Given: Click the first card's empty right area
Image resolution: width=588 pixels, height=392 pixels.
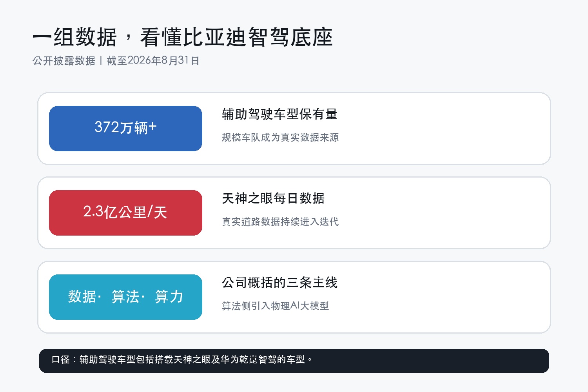Looking at the screenshot, I should tap(443, 129).
